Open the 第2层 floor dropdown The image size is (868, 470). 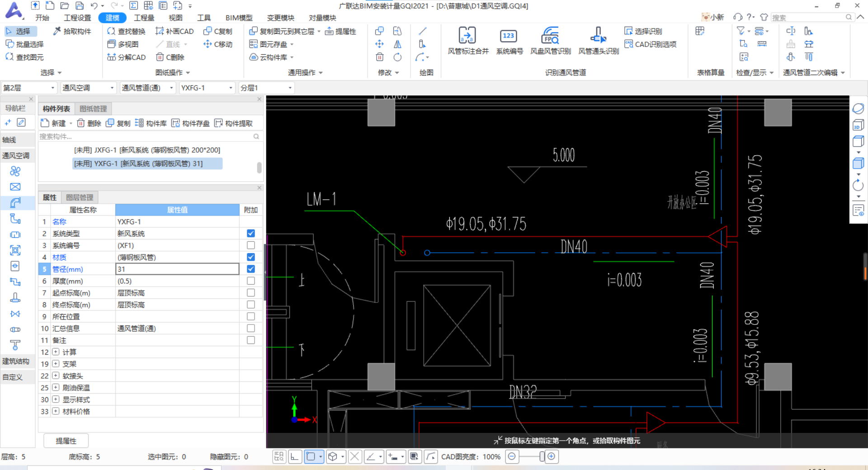(29, 88)
